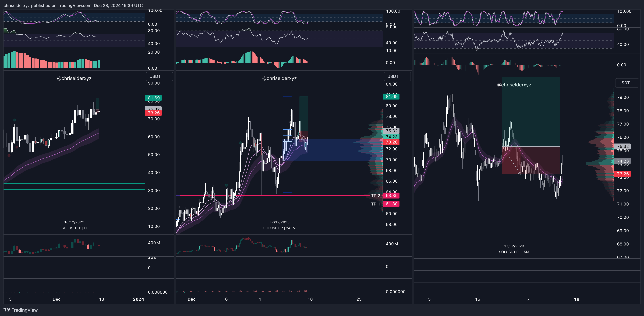Click grey 75.32 price label on 15M chart
This screenshot has height=316, width=644.
(622, 146)
